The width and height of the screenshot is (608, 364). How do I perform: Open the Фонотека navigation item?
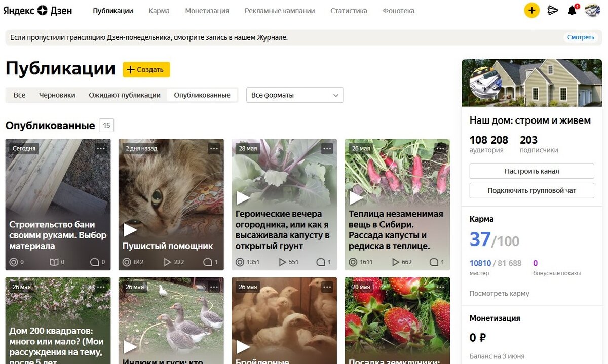point(399,11)
